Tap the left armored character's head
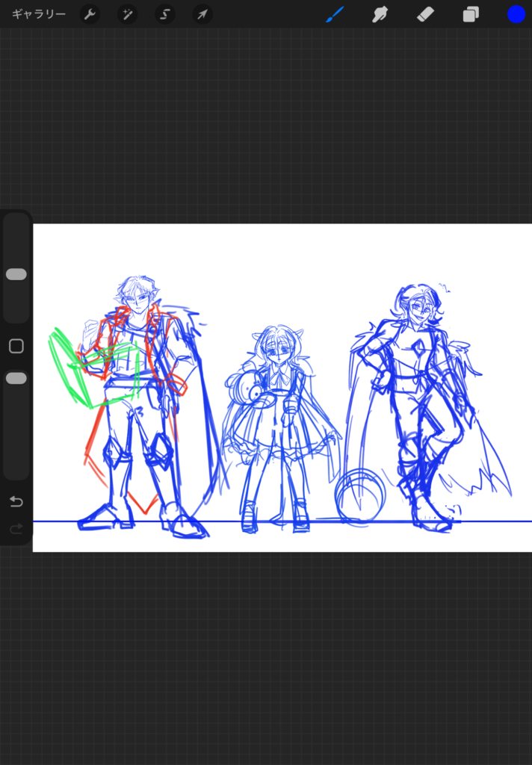The image size is (532, 765). pyautogui.click(x=137, y=297)
